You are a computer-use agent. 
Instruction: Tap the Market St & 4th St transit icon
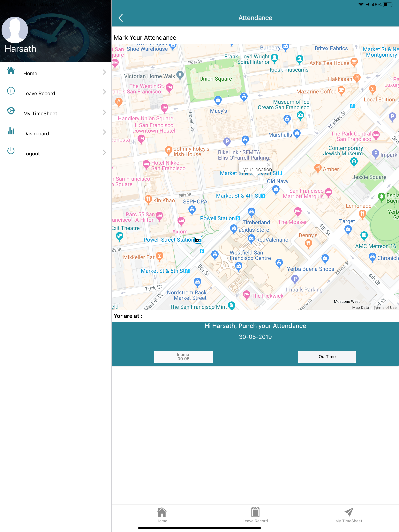coord(263,196)
